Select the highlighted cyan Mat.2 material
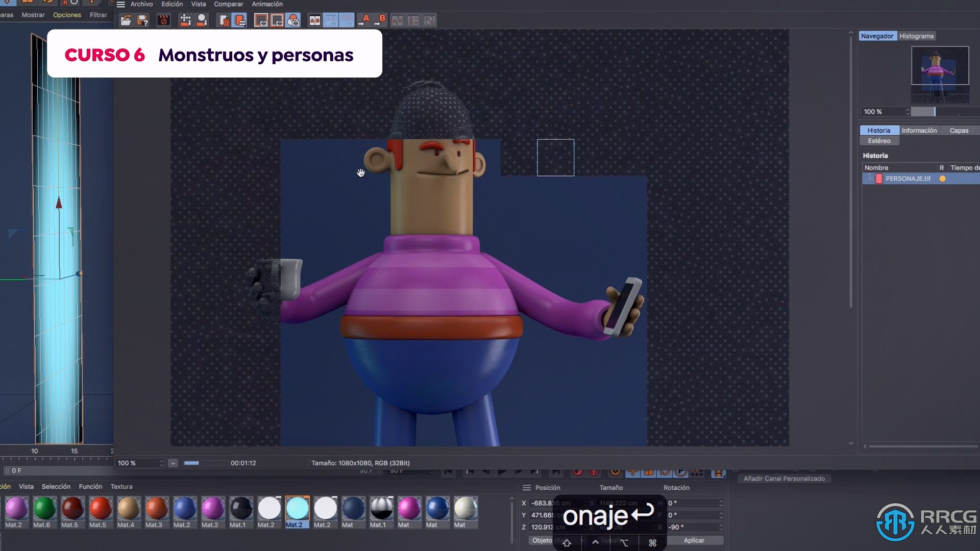 297,512
